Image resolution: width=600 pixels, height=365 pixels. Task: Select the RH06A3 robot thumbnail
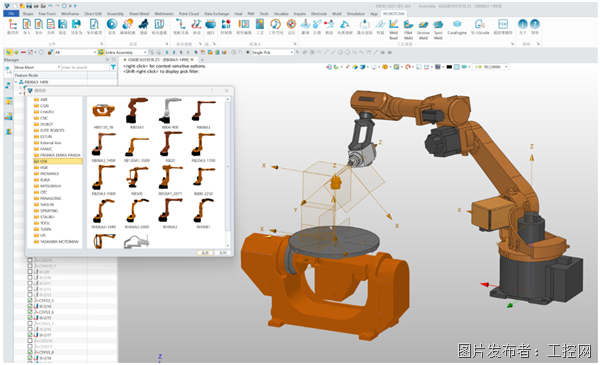[170, 213]
